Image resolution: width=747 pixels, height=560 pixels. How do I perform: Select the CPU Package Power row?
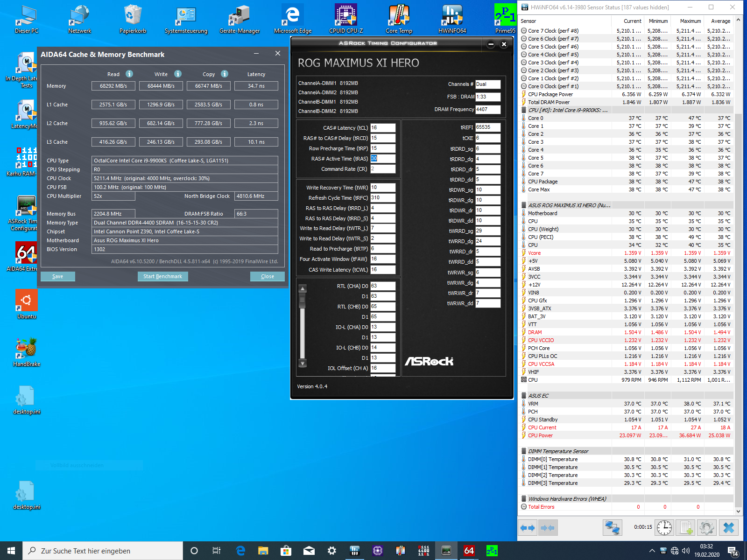(x=626, y=94)
